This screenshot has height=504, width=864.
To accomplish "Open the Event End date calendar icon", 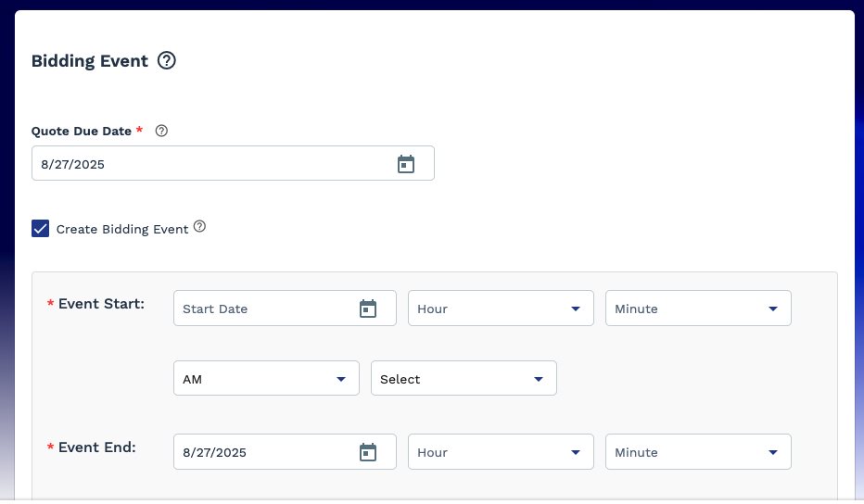I will point(368,452).
